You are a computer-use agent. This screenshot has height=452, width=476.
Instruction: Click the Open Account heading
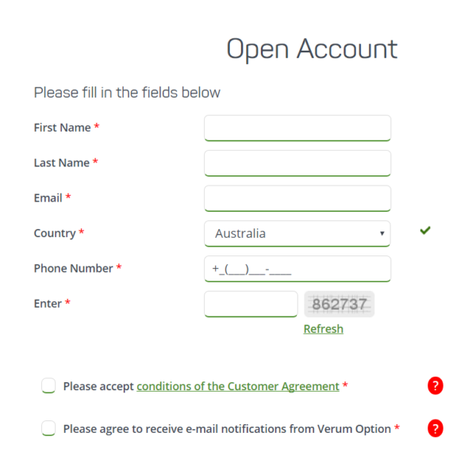point(312,49)
